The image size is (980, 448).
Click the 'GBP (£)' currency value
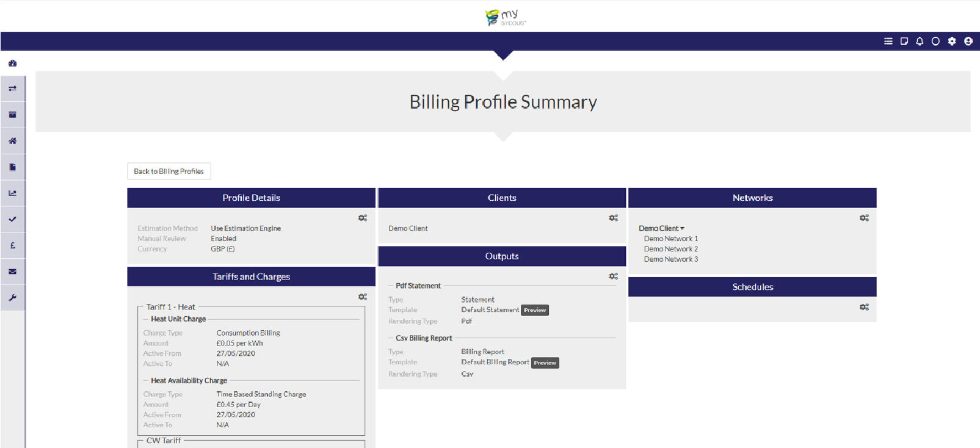(222, 249)
